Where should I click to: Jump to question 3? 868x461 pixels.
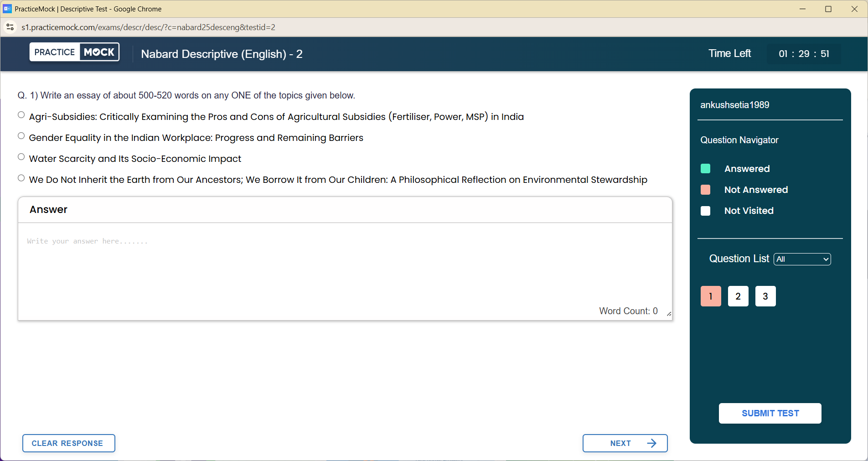click(x=765, y=296)
